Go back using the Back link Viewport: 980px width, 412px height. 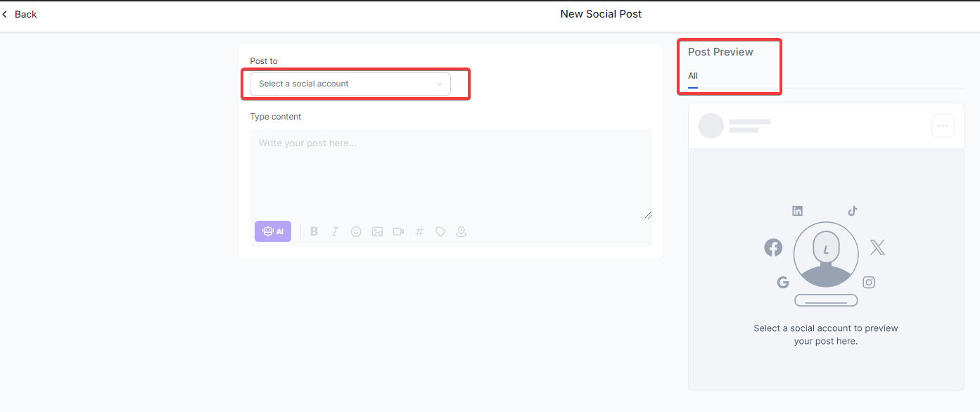point(25,14)
